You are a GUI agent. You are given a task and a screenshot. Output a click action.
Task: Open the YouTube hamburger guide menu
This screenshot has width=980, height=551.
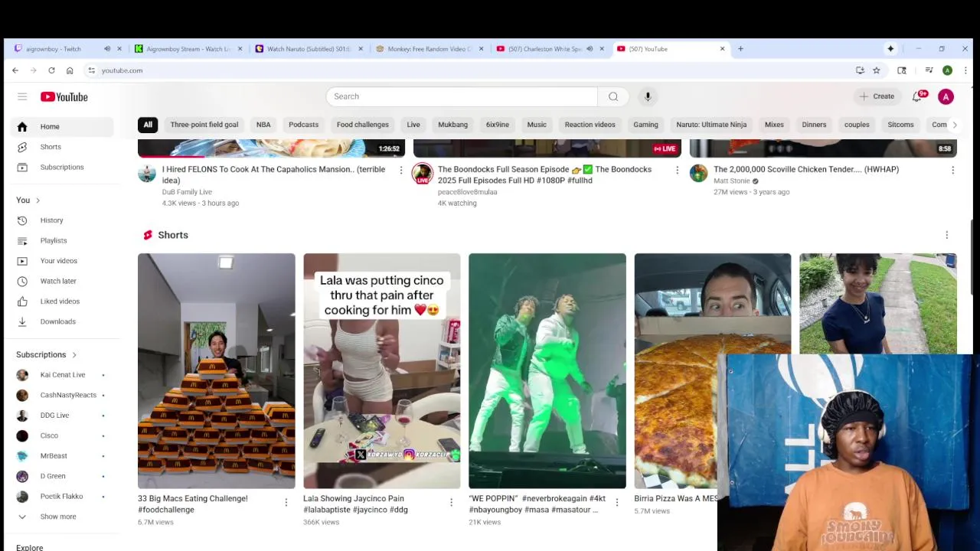pyautogui.click(x=22, y=96)
